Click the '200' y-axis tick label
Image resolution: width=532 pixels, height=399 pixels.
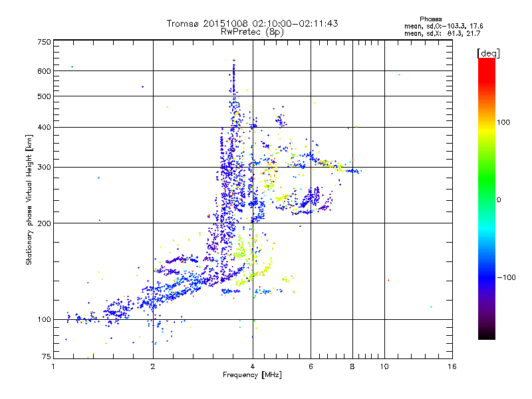[44, 223]
